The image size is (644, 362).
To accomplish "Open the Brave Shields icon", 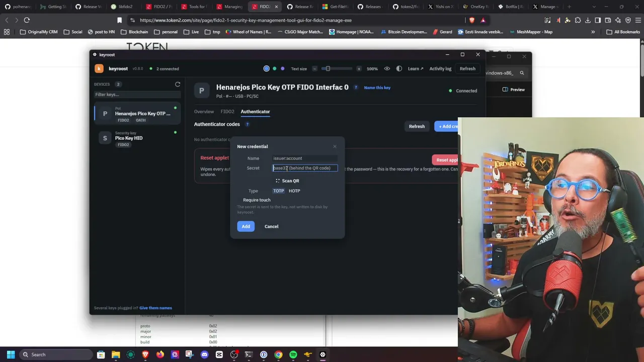I will click(471, 20).
